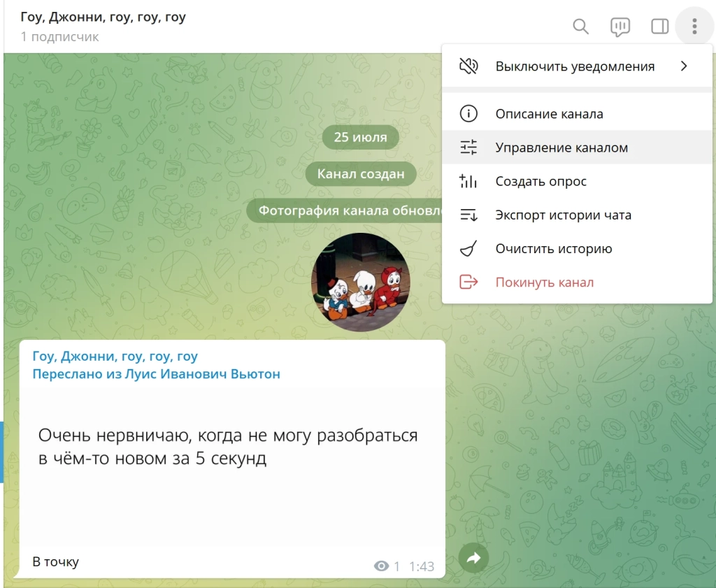Click the poll chart icon
The width and height of the screenshot is (716, 588).
pos(468,181)
